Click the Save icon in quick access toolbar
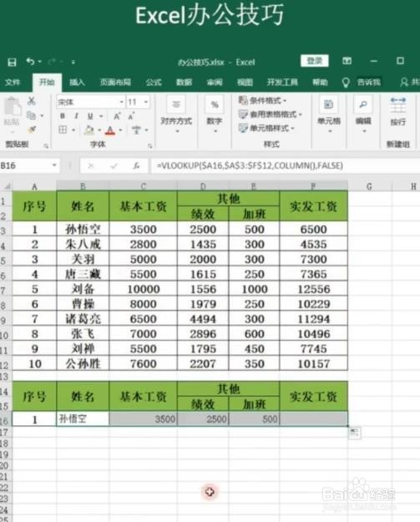Screen dimensions: 420x522 [12, 63]
